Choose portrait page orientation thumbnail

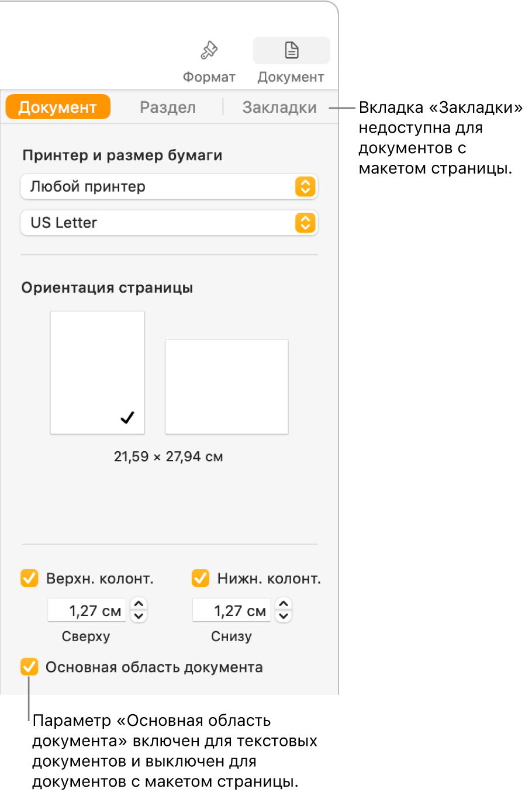[x=98, y=373]
